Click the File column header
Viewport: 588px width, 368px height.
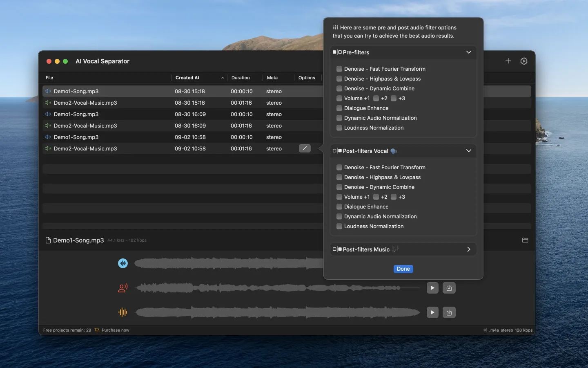[107, 78]
